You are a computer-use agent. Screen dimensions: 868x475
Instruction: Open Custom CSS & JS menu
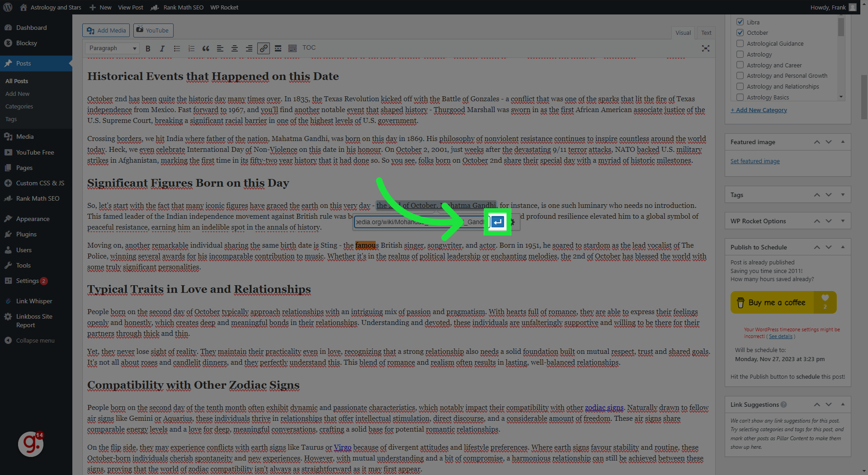tap(40, 183)
